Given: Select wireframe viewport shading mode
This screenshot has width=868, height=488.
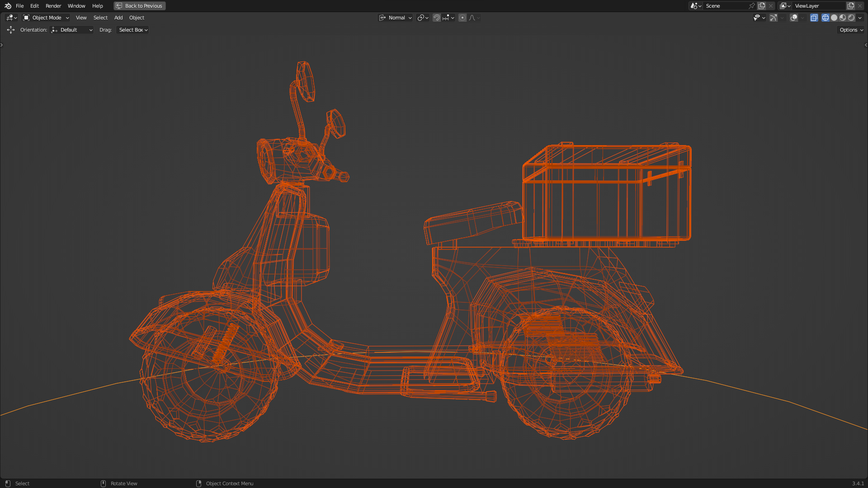Looking at the screenshot, I should pyautogui.click(x=826, y=18).
